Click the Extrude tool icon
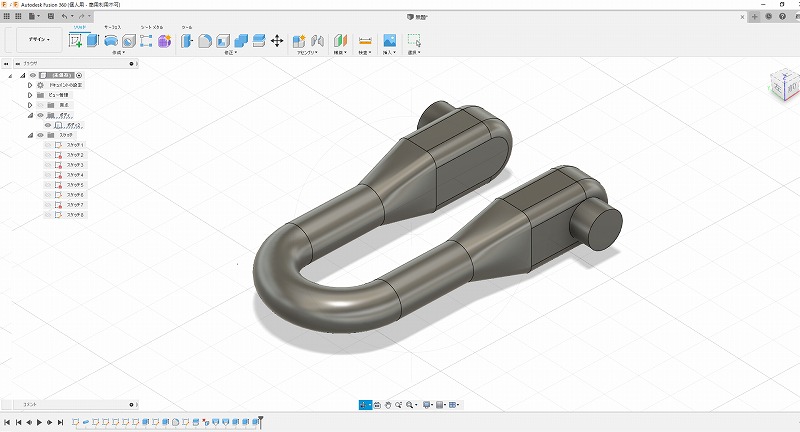The image size is (800, 432). click(x=92, y=40)
